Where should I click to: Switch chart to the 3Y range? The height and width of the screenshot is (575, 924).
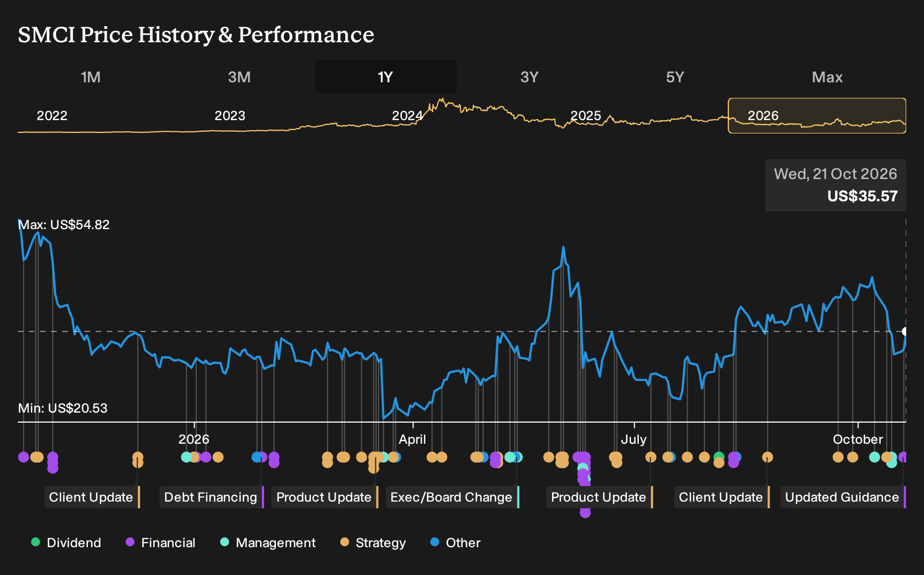pyautogui.click(x=529, y=77)
